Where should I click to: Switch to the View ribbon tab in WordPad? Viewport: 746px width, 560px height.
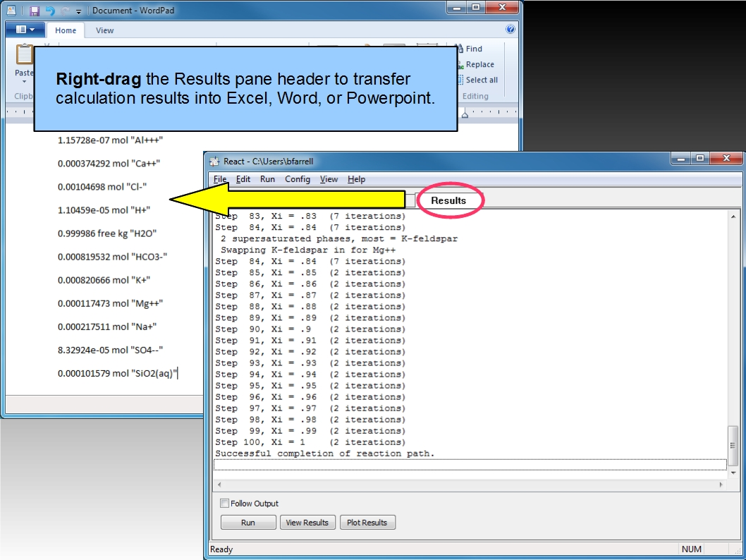click(x=104, y=30)
